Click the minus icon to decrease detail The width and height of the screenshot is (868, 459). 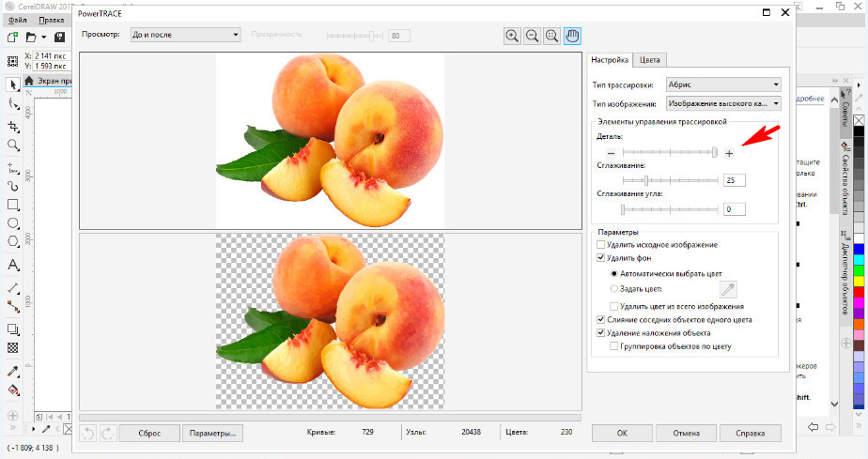[611, 153]
